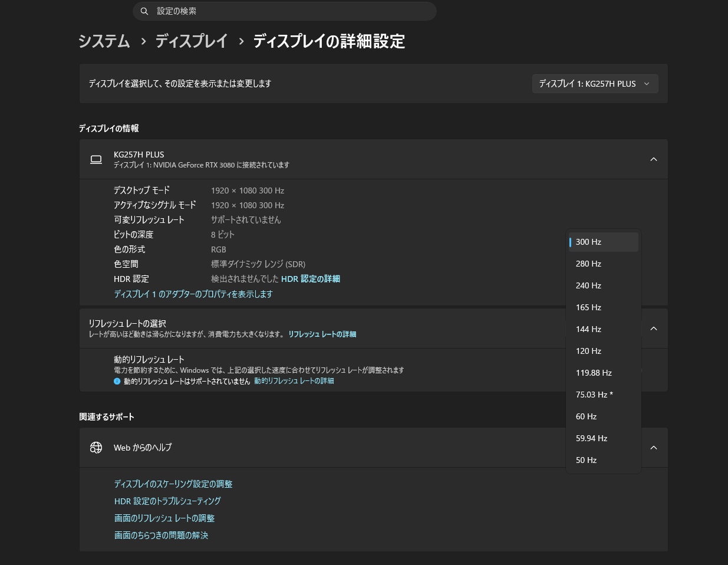Pick 165 Hz refresh rate

tap(603, 307)
